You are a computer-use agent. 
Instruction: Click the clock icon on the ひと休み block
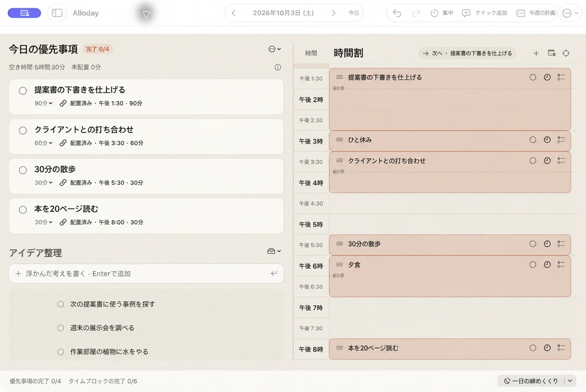click(x=547, y=140)
